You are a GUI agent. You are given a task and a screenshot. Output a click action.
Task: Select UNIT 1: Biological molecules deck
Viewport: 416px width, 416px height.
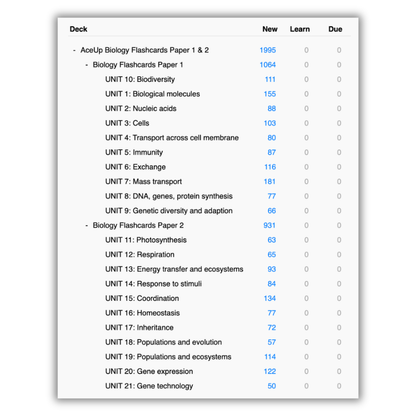(x=153, y=94)
